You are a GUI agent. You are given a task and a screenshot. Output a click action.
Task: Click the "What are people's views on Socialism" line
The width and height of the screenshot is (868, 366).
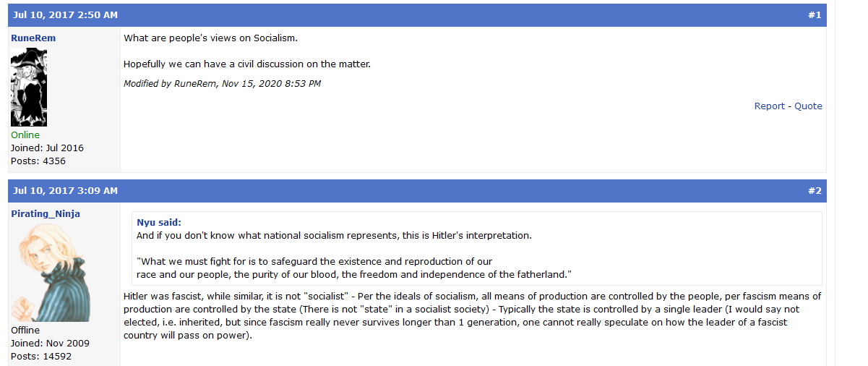pos(210,38)
